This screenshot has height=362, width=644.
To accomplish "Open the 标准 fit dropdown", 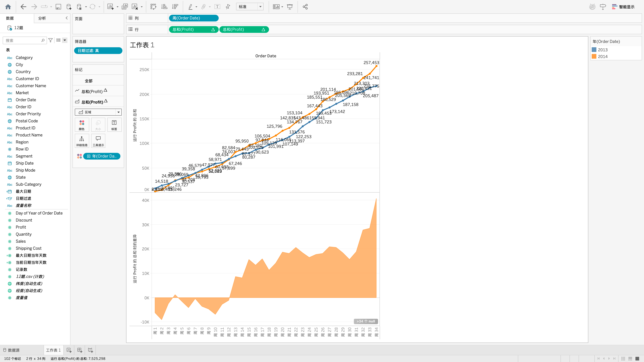I will (x=250, y=7).
